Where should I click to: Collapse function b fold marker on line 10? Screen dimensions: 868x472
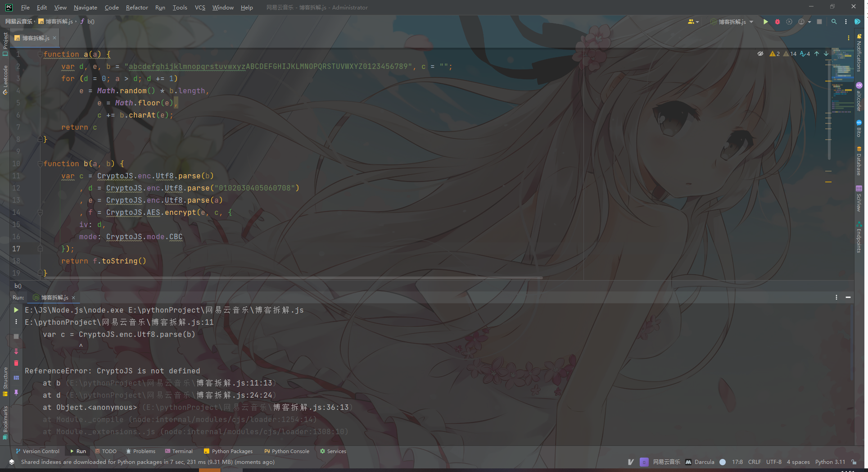point(40,164)
